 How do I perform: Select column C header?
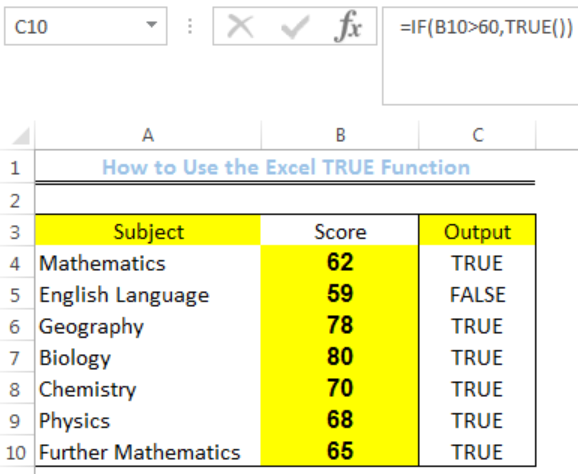[477, 135]
